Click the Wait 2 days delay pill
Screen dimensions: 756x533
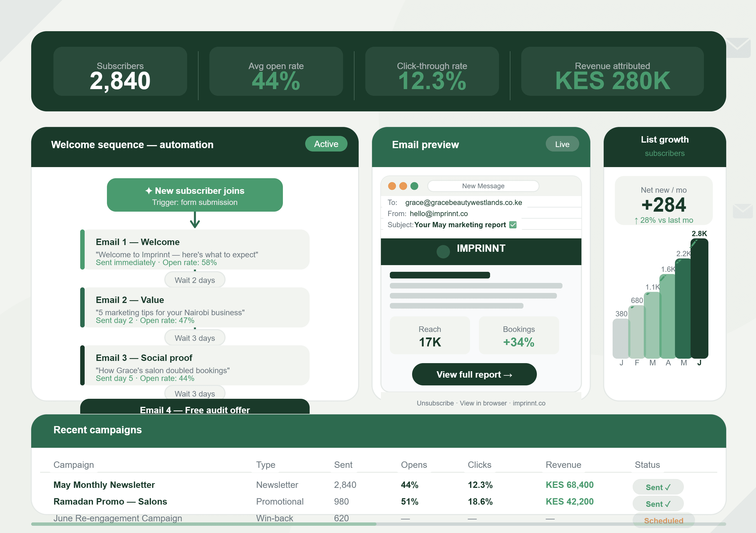pos(195,280)
